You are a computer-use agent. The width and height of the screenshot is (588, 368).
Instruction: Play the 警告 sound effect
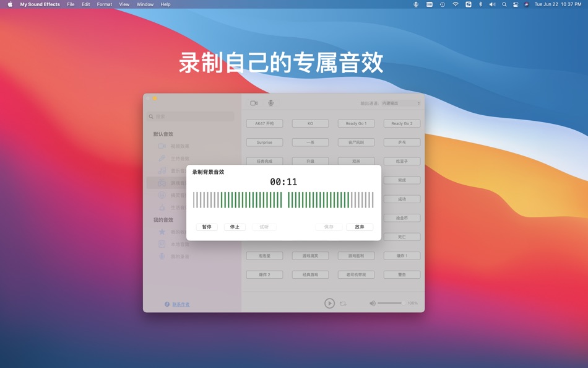tap(402, 274)
